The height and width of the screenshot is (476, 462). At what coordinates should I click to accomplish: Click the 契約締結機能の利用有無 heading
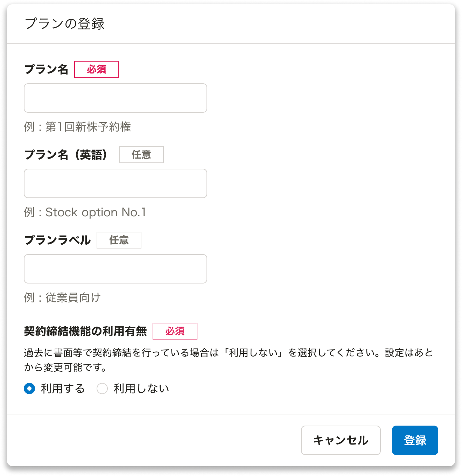tap(85, 331)
